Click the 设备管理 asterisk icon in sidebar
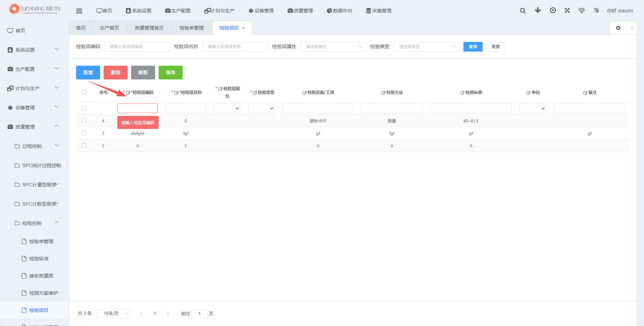Image resolution: width=644 pixels, height=326 pixels. point(10,108)
